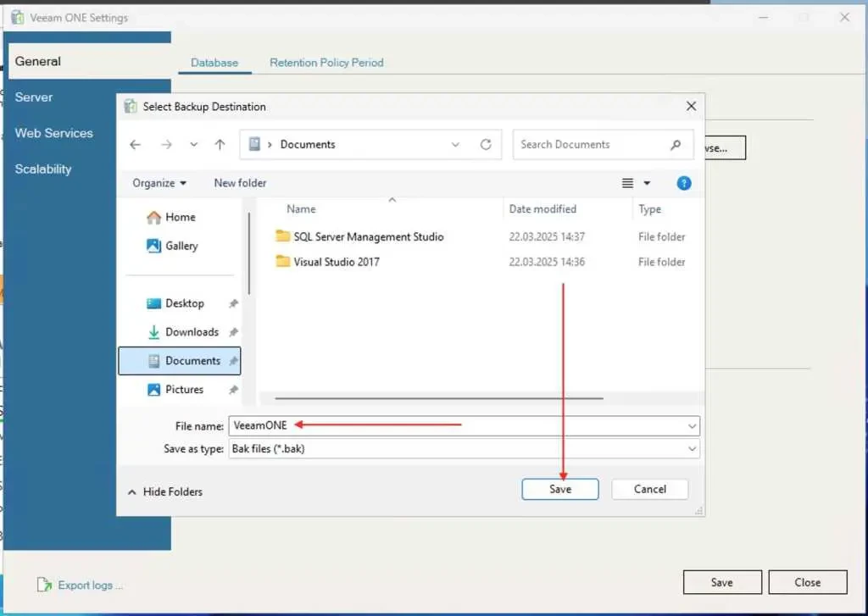The height and width of the screenshot is (616, 868).
Task: Expand the File name dropdown arrow
Action: point(692,426)
